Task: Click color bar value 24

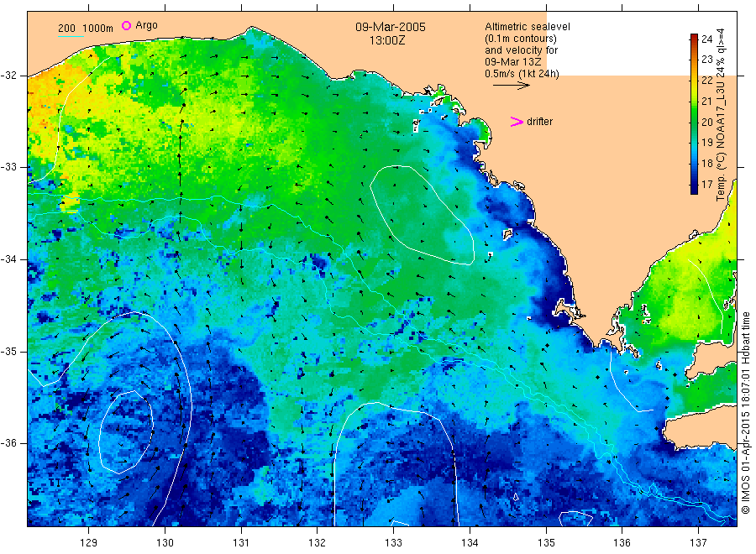Action: (x=706, y=39)
